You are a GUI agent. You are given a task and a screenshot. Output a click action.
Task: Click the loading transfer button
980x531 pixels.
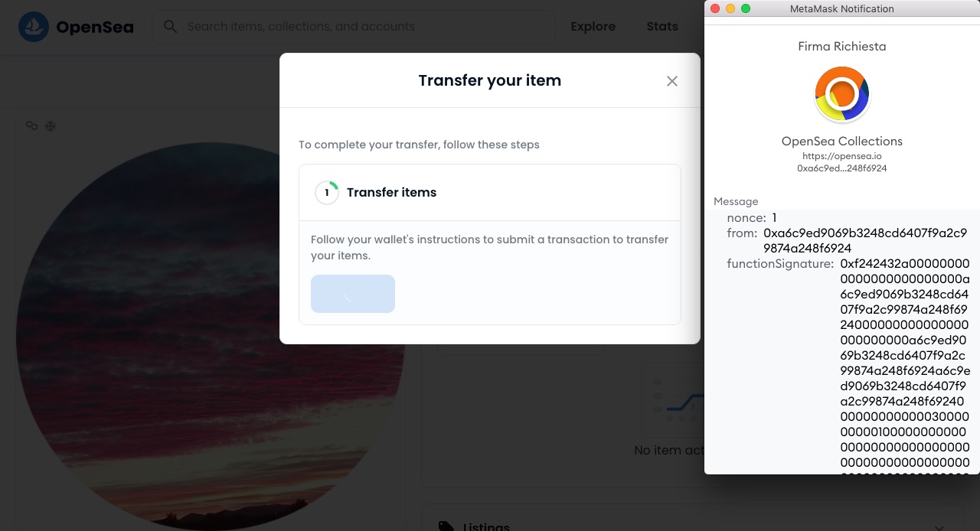point(353,294)
